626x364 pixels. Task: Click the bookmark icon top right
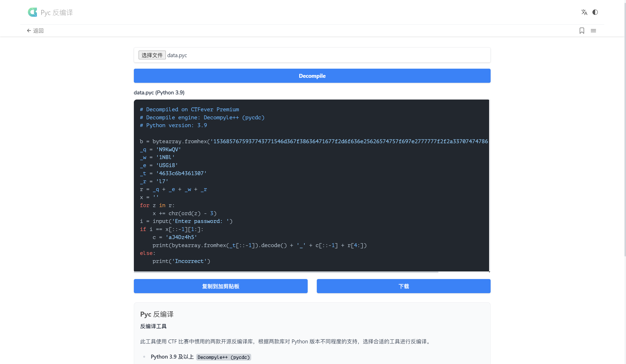pos(582,30)
